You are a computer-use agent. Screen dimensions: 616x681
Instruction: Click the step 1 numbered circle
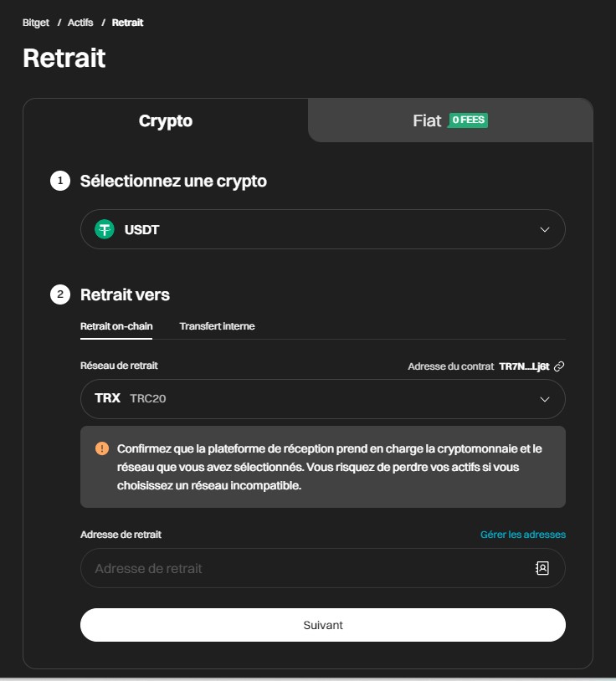[59, 181]
